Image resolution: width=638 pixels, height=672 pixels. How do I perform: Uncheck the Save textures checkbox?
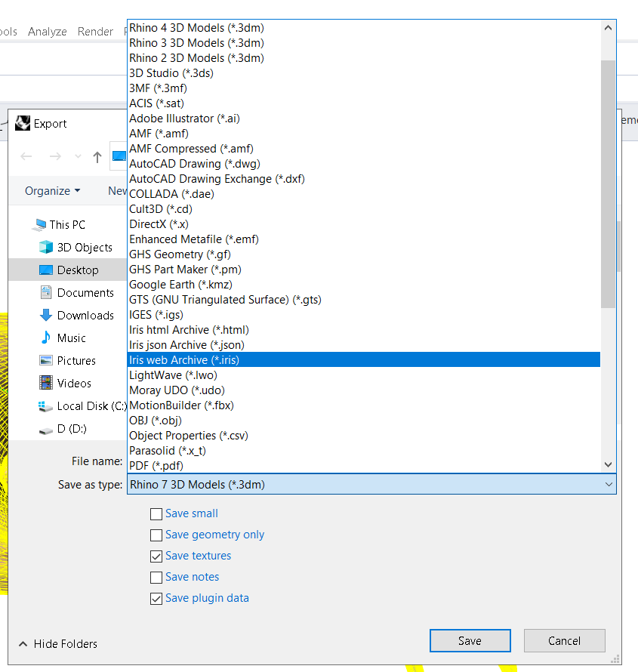pyautogui.click(x=156, y=556)
